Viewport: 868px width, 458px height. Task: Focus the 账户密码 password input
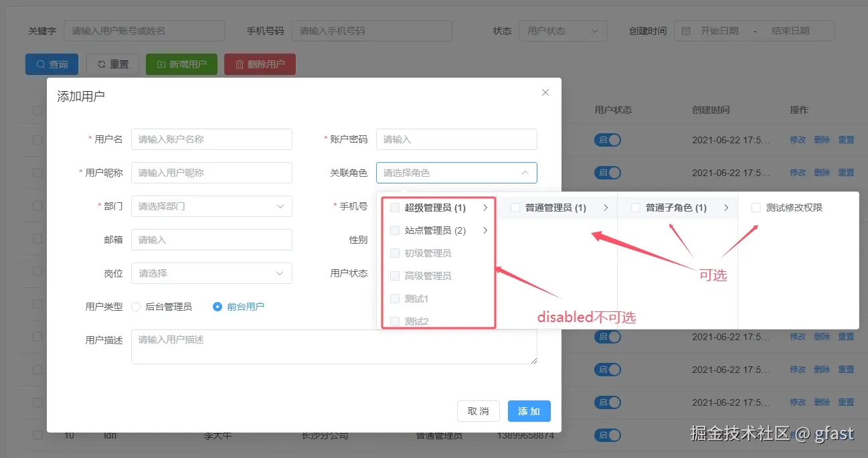pos(456,139)
